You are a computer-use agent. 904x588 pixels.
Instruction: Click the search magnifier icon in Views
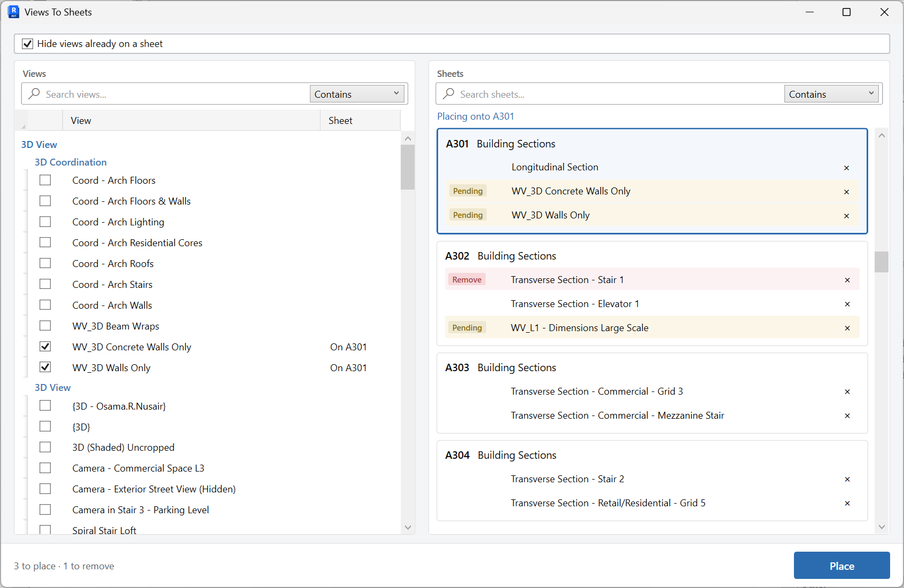click(x=34, y=93)
